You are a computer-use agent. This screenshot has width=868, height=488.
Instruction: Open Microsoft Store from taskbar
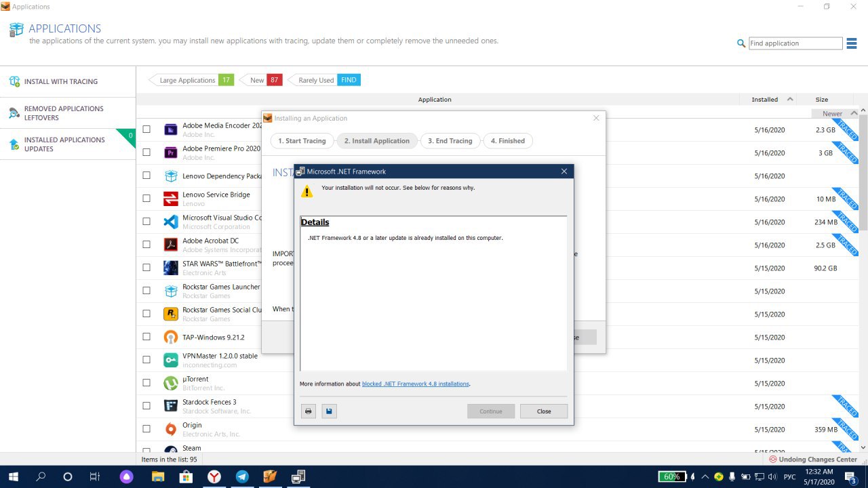pos(186,476)
